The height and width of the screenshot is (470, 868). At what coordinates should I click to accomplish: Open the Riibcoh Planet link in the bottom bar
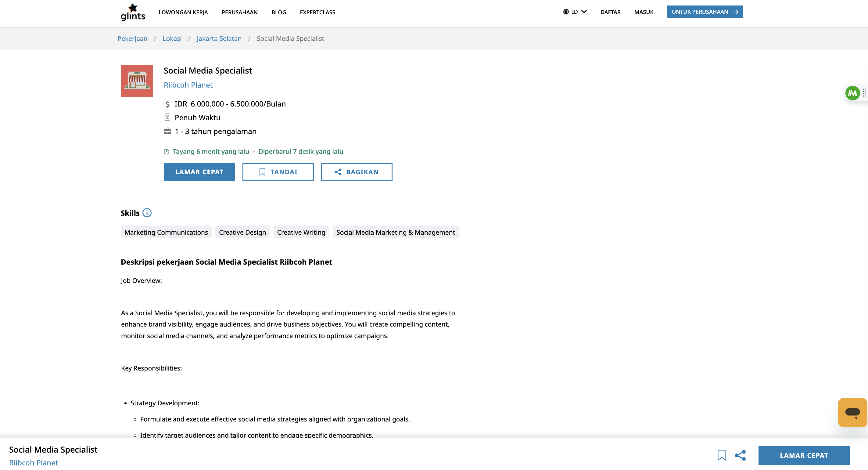coord(33,463)
